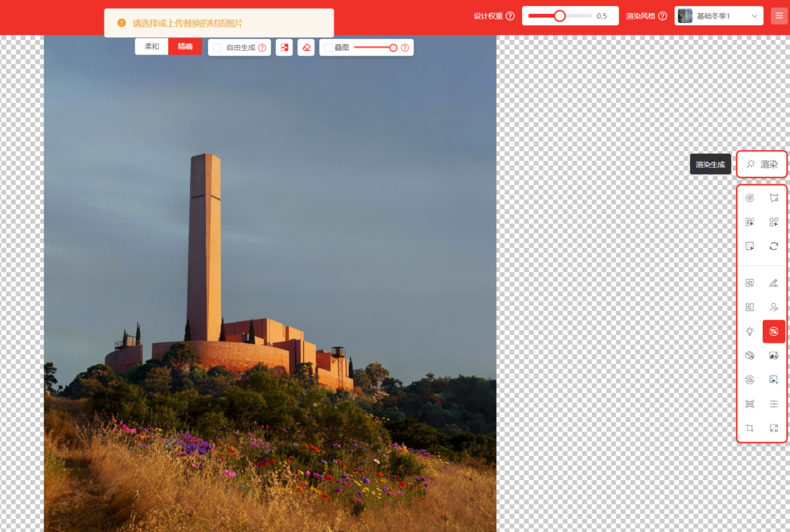The height and width of the screenshot is (532, 790).
Task: Select the 精确 mode tab
Action: [185, 47]
